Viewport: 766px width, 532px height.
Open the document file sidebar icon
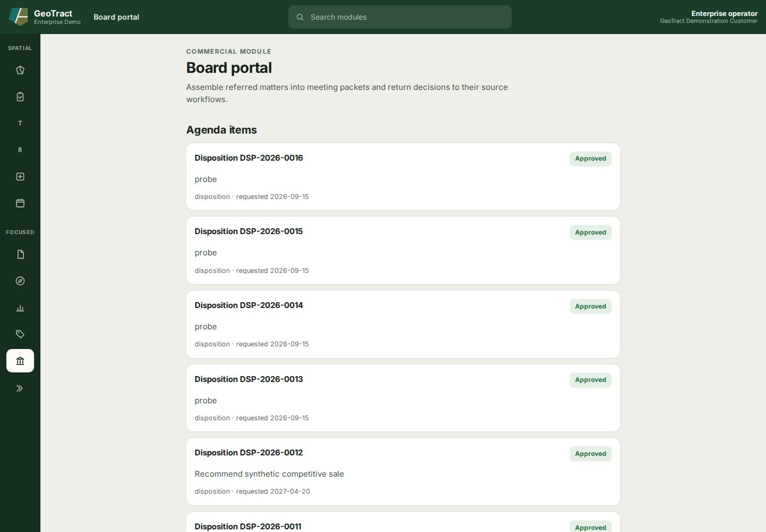pyautogui.click(x=20, y=254)
